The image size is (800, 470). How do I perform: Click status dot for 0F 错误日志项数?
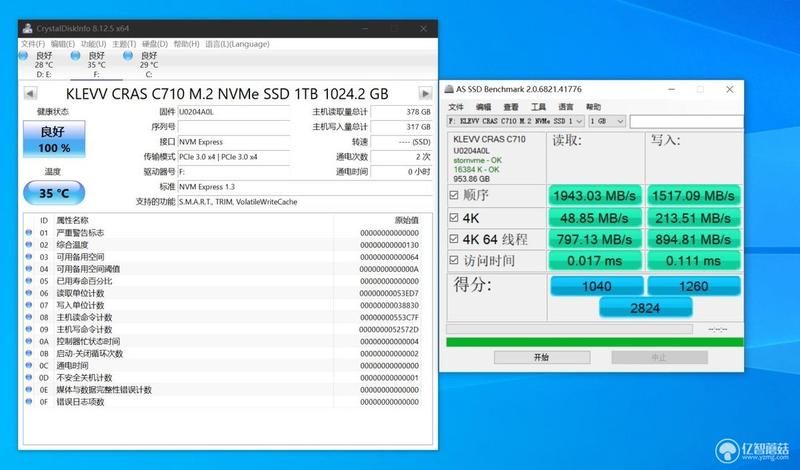pos(29,402)
